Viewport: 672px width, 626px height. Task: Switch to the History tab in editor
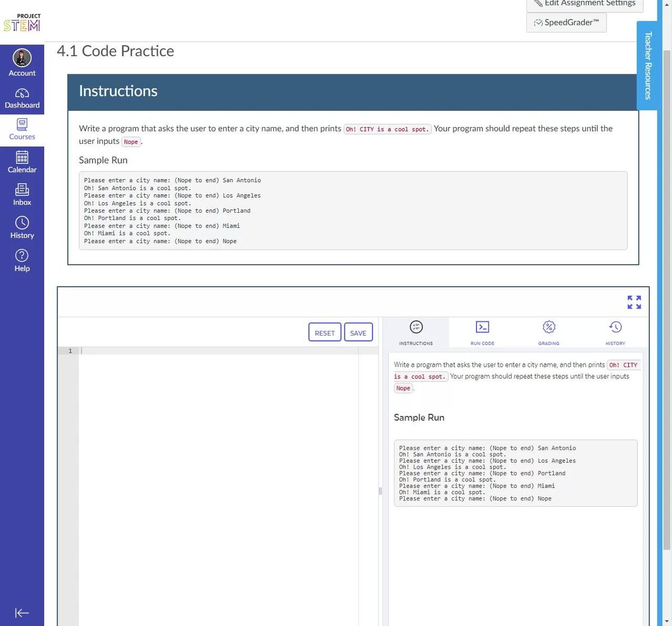615,333
